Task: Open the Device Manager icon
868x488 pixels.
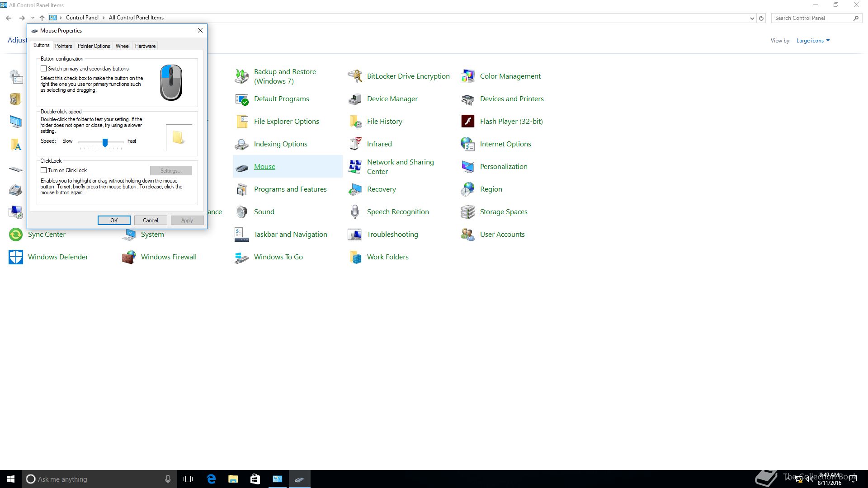Action: [x=355, y=99]
